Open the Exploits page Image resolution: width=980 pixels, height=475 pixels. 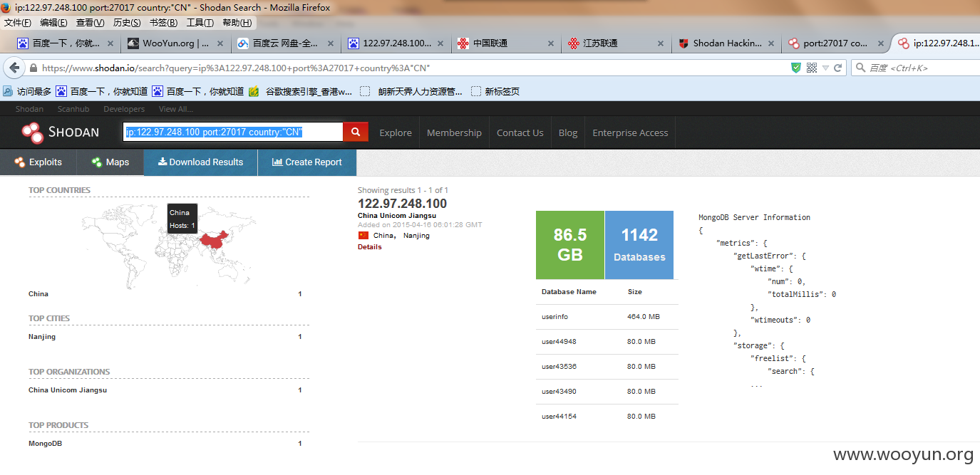pyautogui.click(x=38, y=162)
